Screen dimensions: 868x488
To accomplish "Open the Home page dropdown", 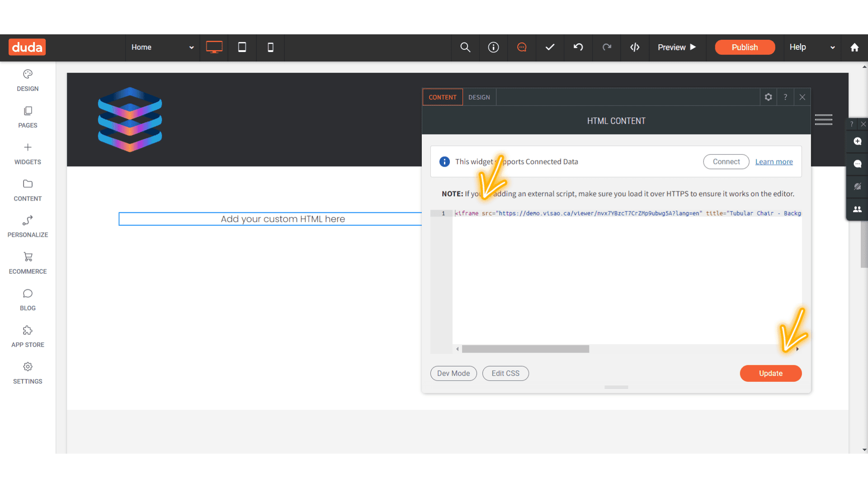I will (163, 47).
